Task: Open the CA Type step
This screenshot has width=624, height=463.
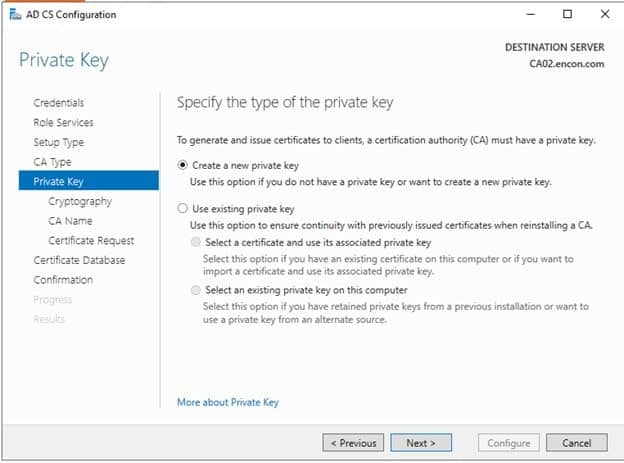Action: (52, 162)
